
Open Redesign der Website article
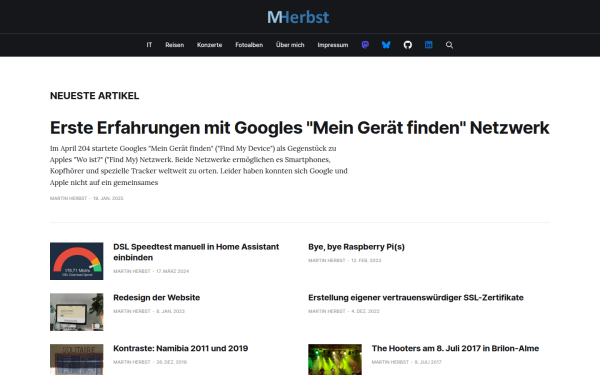click(157, 298)
